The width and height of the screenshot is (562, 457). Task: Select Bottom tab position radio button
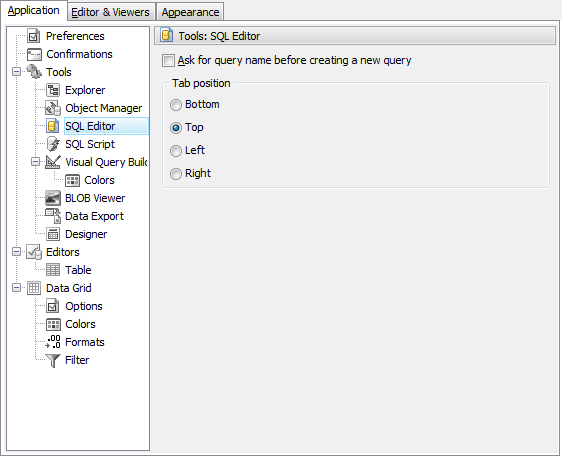click(176, 105)
